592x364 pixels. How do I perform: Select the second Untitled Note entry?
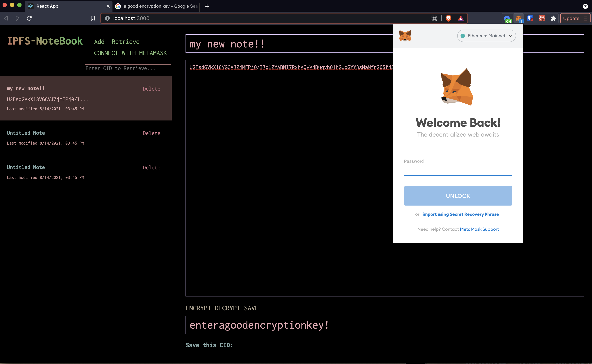(x=86, y=172)
